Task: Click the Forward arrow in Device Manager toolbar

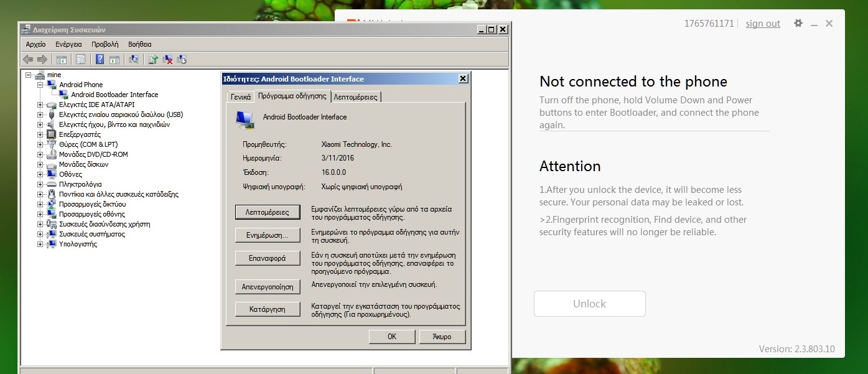Action: pyautogui.click(x=42, y=60)
